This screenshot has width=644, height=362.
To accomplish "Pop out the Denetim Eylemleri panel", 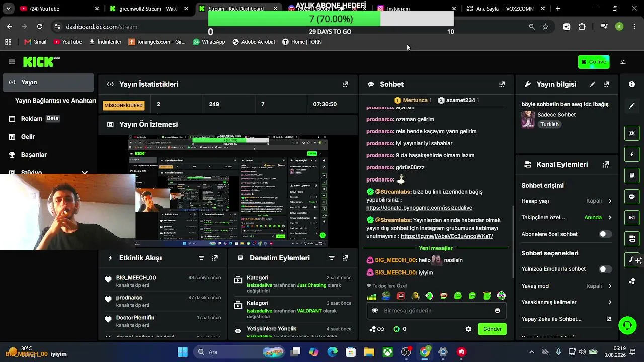I will tap(345, 258).
